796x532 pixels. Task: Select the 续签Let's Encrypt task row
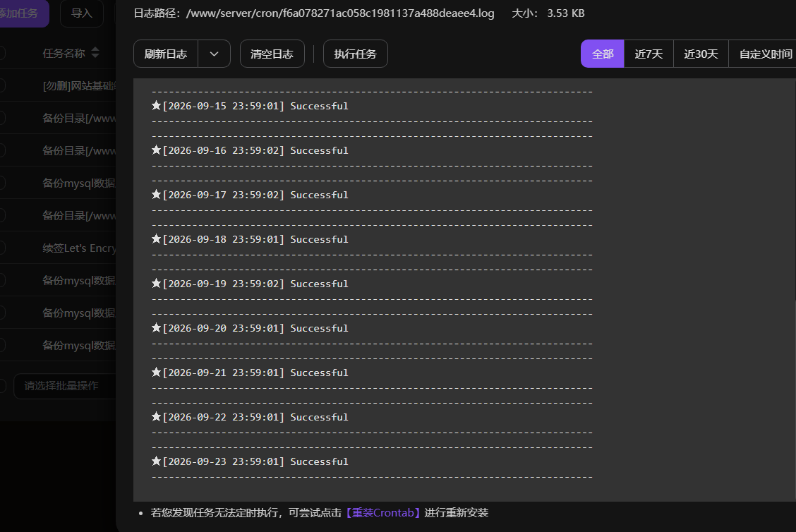pos(58,248)
